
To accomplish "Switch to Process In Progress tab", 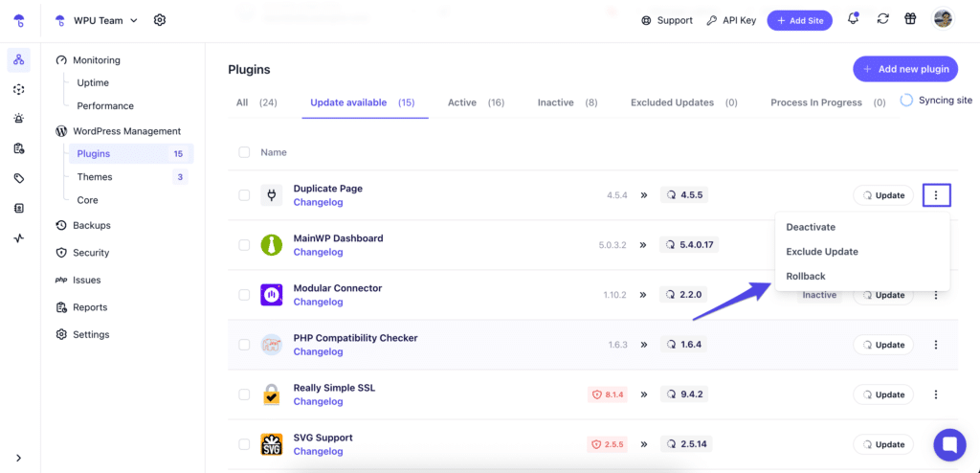I will [828, 102].
